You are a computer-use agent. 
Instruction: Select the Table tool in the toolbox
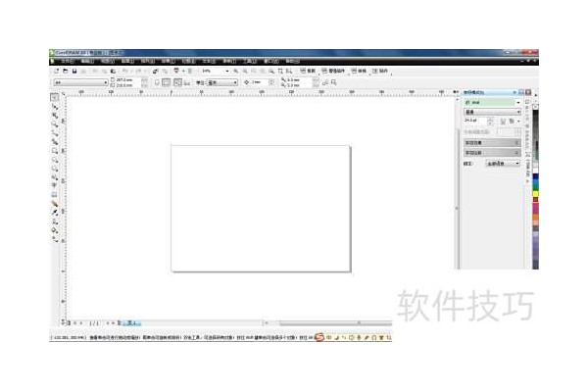[54, 195]
